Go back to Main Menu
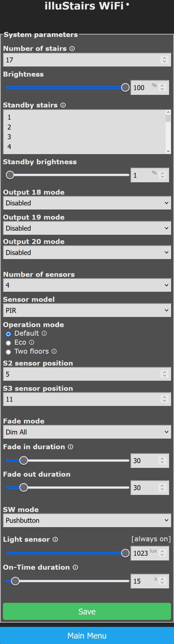Viewport: 174px width, 644px height. pos(87,636)
